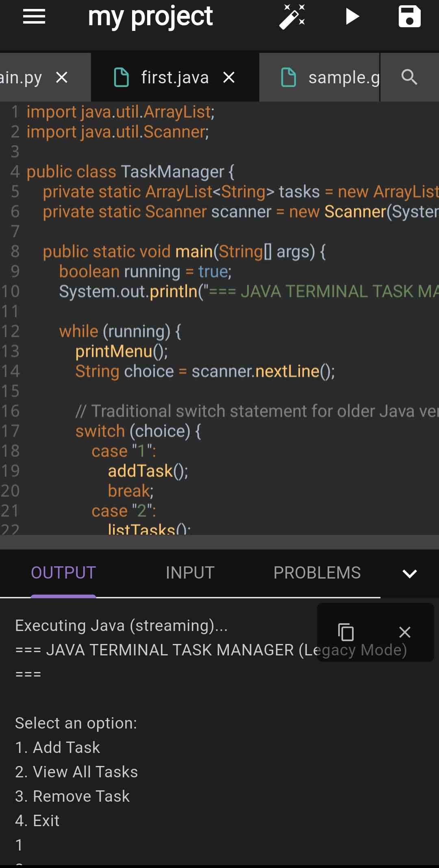Close the first.java tab
Screen dimensions: 439x868
(229, 77)
